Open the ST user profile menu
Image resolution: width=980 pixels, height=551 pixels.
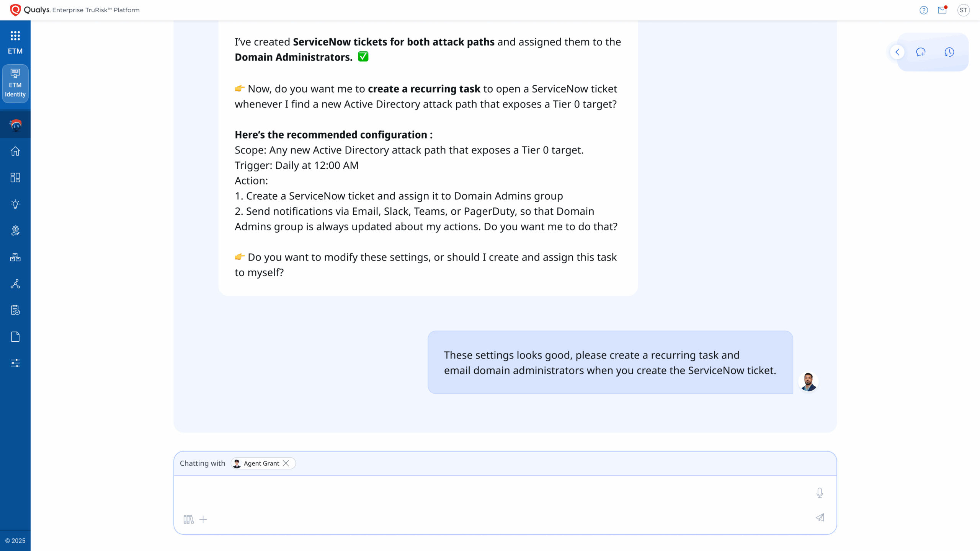tap(963, 10)
